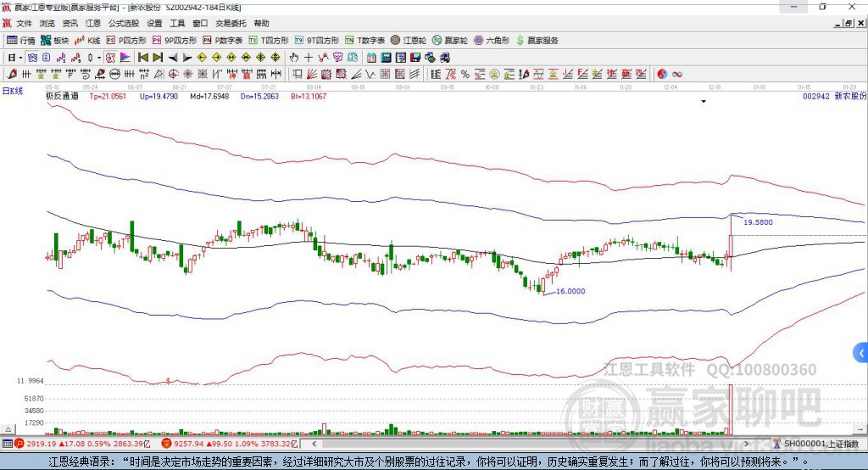Click the Bt=13.1067 value
The height and width of the screenshot is (470, 868).
(x=309, y=96)
